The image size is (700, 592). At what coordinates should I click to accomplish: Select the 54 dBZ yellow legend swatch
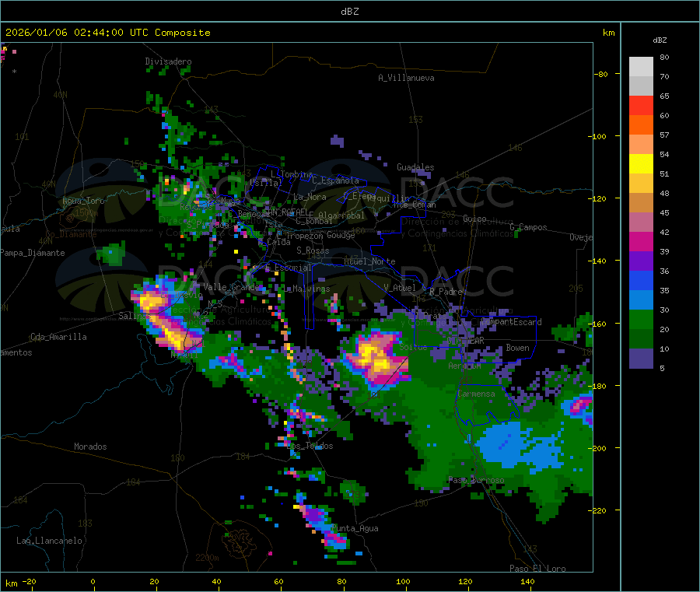click(641, 164)
